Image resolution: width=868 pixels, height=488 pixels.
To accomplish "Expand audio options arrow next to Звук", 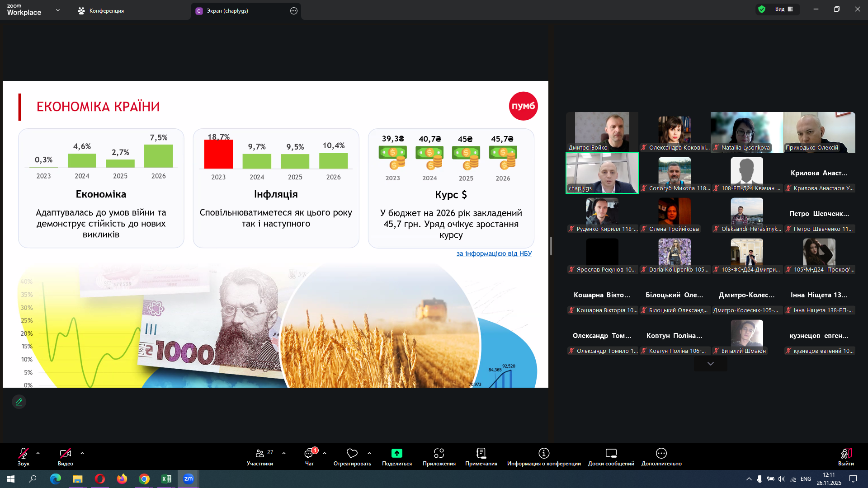I will [38, 453].
